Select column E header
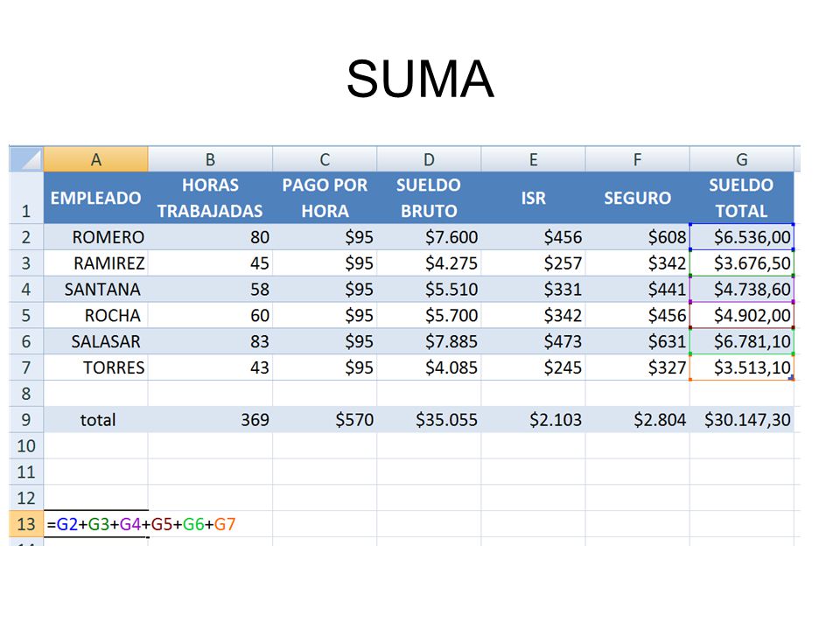The height and width of the screenshot is (630, 840). click(533, 159)
